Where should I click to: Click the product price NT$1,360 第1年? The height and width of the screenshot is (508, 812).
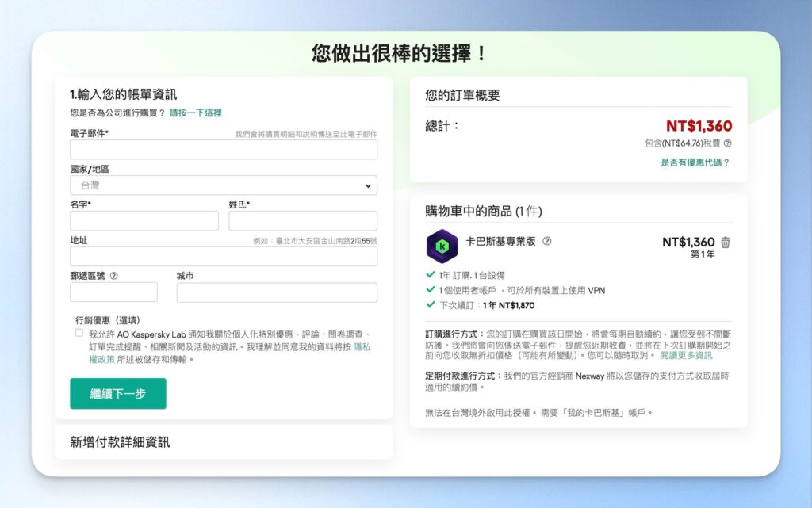pos(689,247)
